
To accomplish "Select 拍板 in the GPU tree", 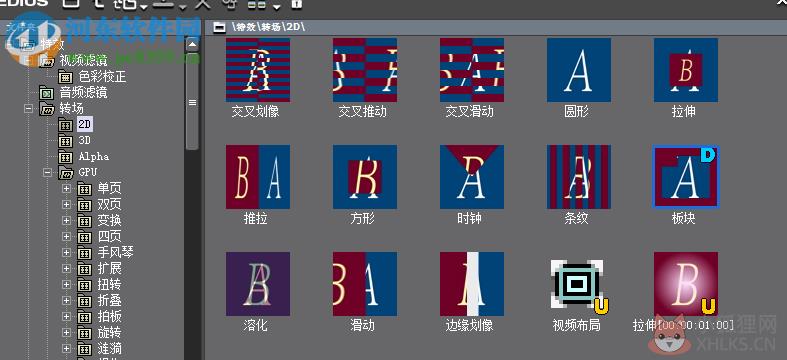I will (x=109, y=316).
